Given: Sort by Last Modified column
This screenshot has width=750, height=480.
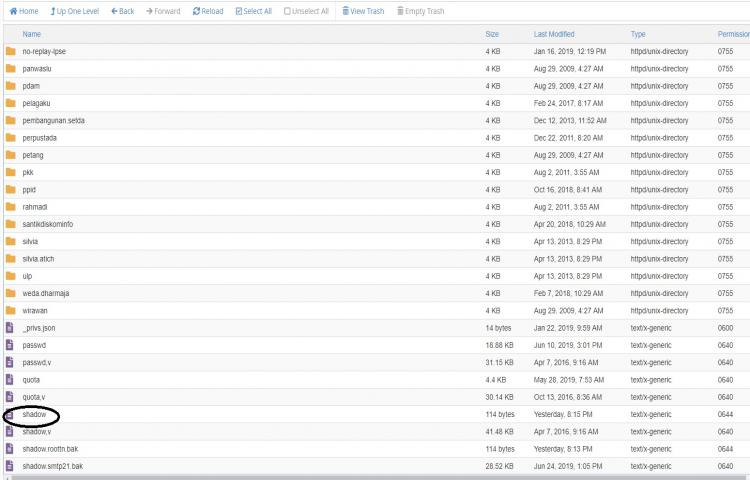Looking at the screenshot, I should pyautogui.click(x=554, y=34).
